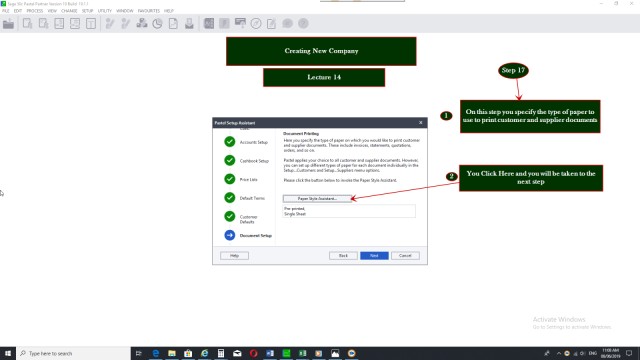Viewport: 640px width, 360px height.
Task: Open the Windows Start menu
Action: point(8,353)
